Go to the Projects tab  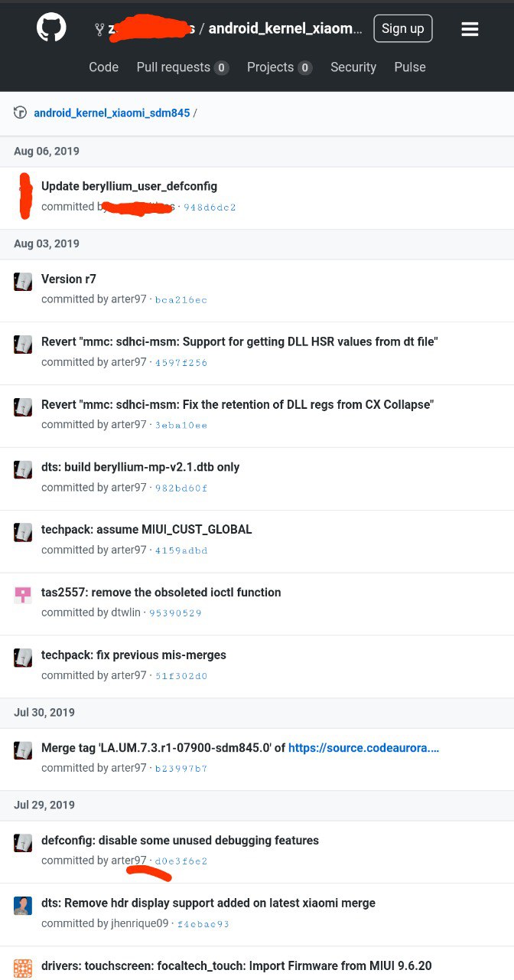(279, 67)
